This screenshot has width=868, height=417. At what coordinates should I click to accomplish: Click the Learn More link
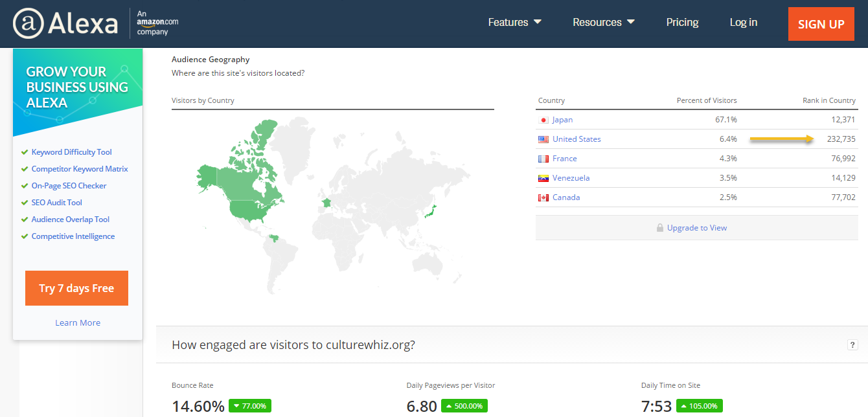coord(78,322)
